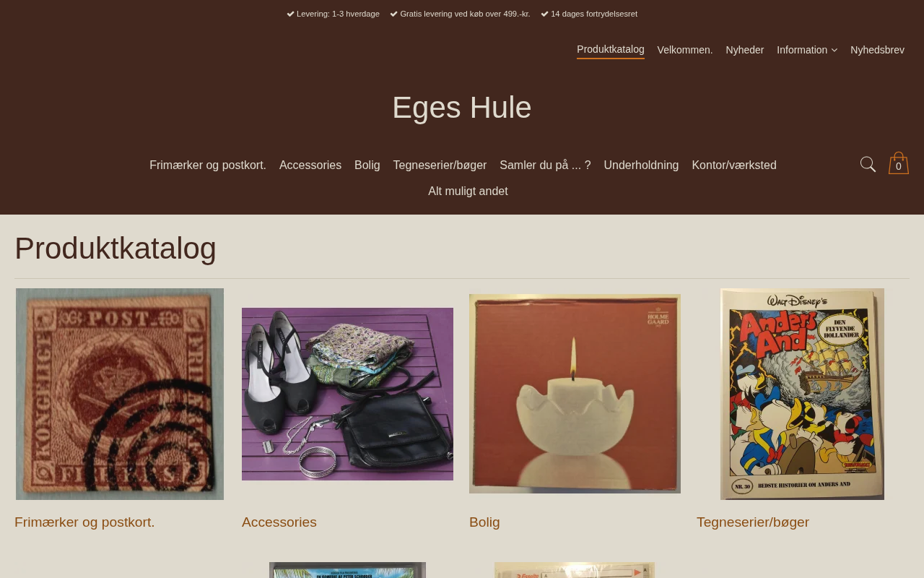Click the shoes and bag accessories image
924x578 pixels.
[347, 394]
